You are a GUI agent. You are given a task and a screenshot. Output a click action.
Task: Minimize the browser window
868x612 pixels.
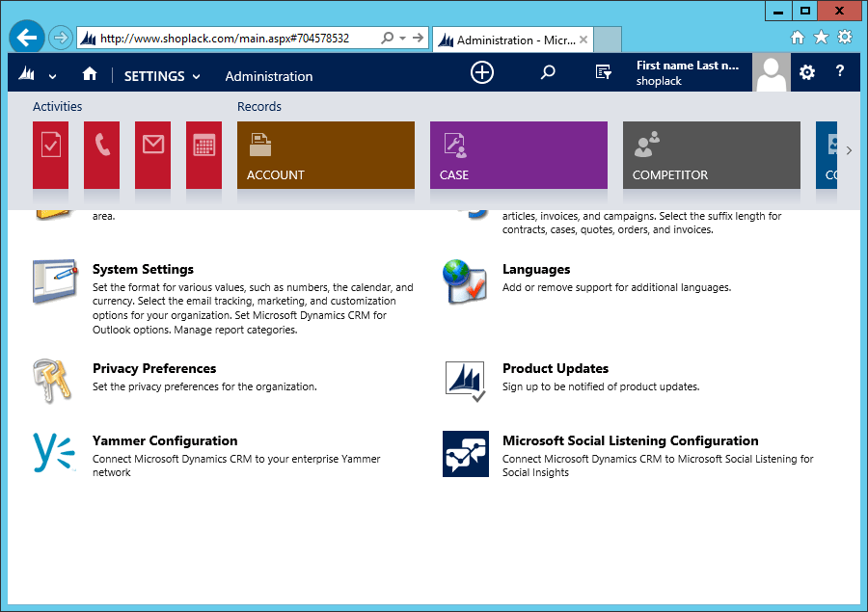[x=778, y=11]
